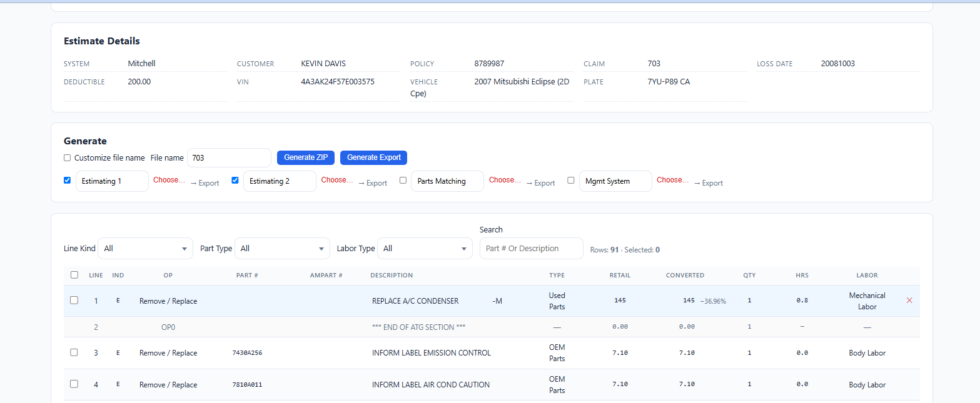
Task: Click the LABOR column header
Action: pos(867,276)
